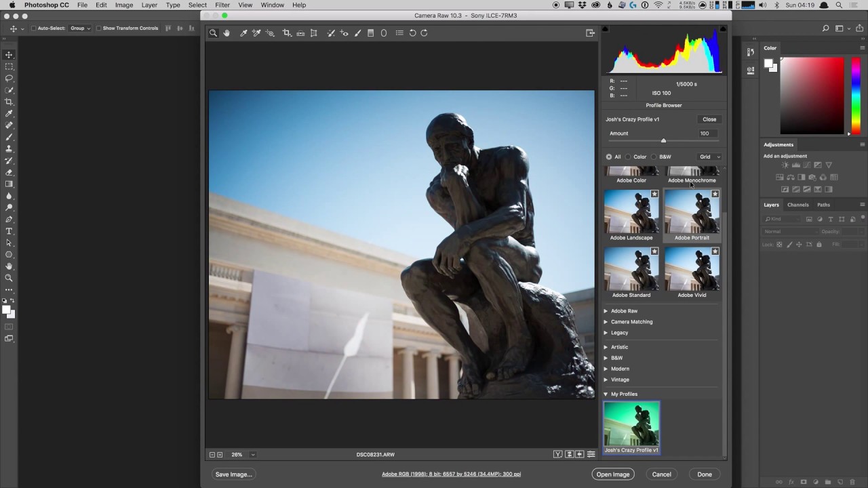Toggle Auto-Select checkbox
Screen dimensions: 868x488
pyautogui.click(x=33, y=28)
